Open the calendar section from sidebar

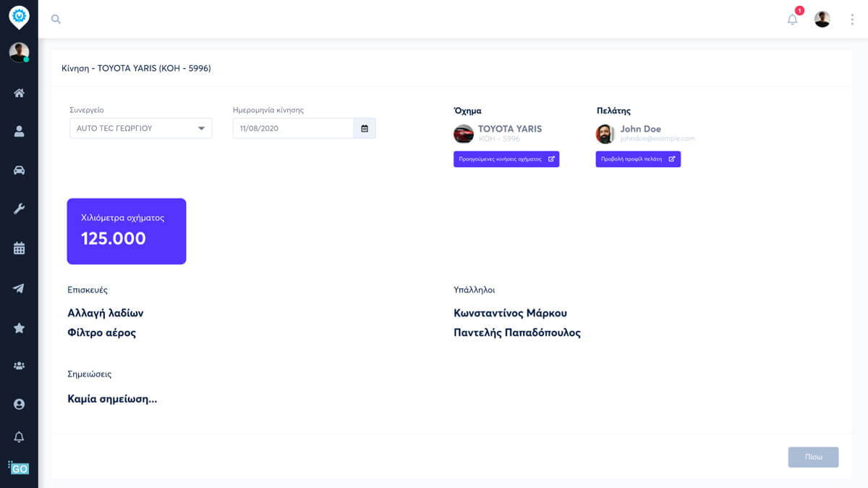pyautogui.click(x=19, y=248)
